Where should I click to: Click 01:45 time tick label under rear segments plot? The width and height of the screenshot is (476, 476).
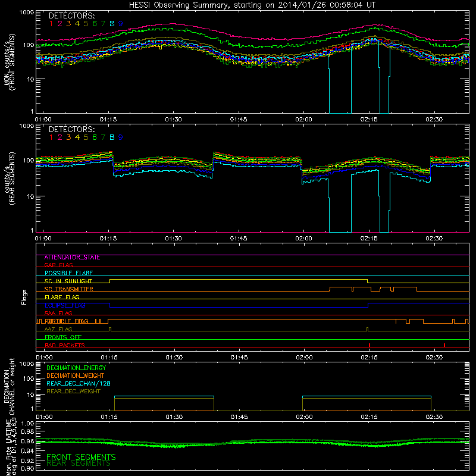coord(239,239)
